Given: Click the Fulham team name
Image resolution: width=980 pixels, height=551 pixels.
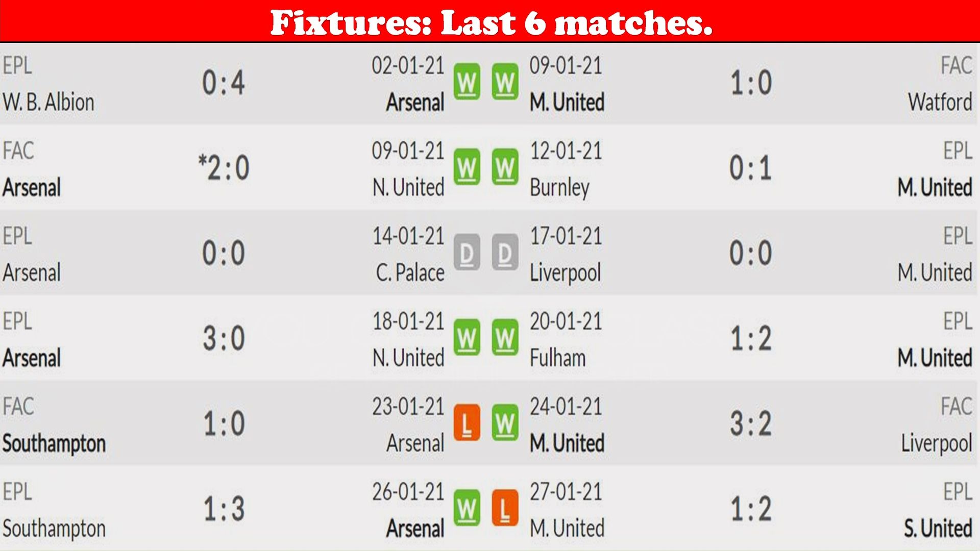Looking at the screenshot, I should [x=557, y=358].
